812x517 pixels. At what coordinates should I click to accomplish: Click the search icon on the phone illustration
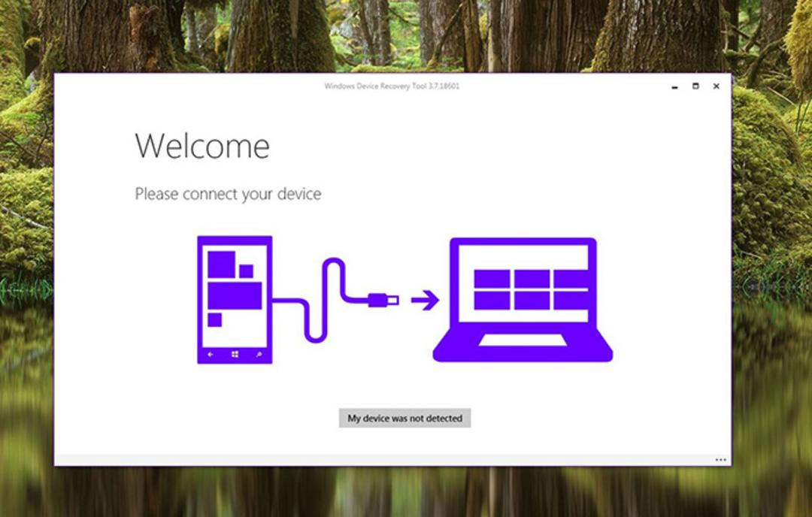tap(259, 355)
